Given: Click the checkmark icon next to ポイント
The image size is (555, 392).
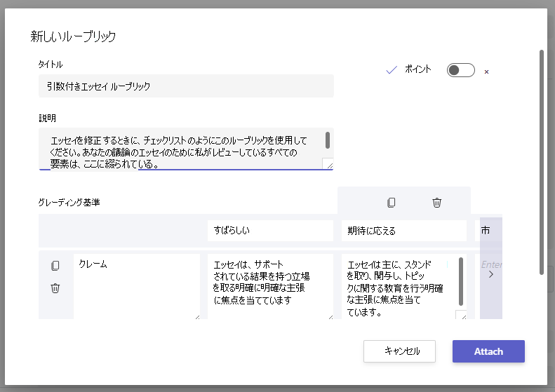Looking at the screenshot, I should [x=392, y=70].
